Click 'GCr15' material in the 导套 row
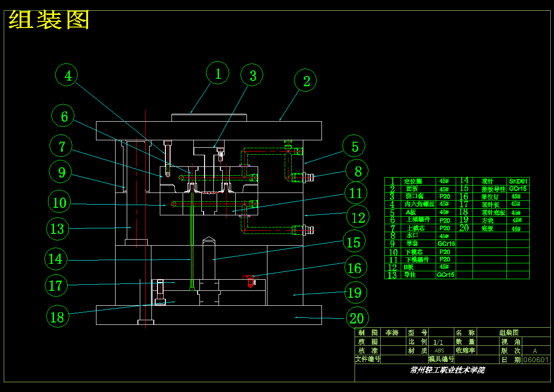This screenshot has height=392, width=554. 446,243
